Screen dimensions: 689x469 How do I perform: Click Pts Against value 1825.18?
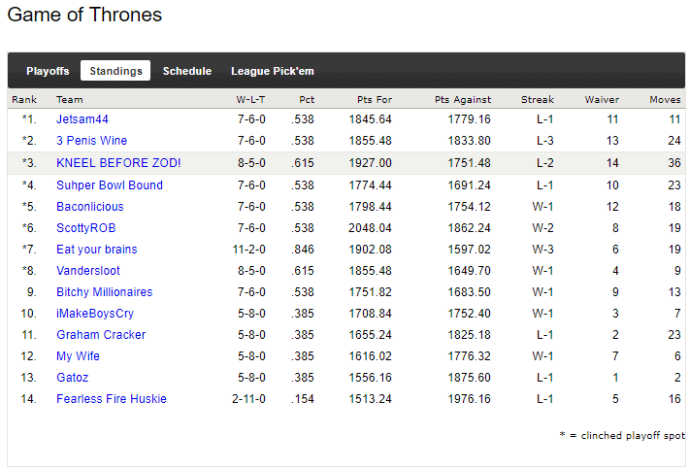point(469,334)
